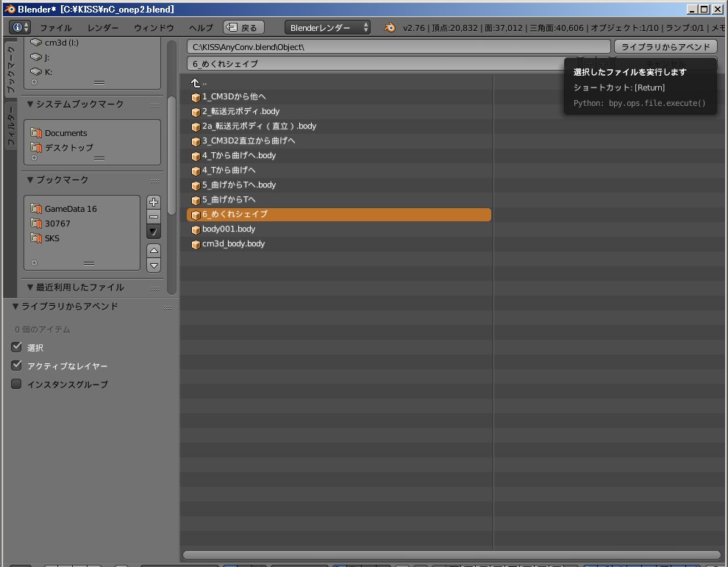Go to parent directory (..) entry
This screenshot has width=728, height=567.
pyautogui.click(x=338, y=82)
